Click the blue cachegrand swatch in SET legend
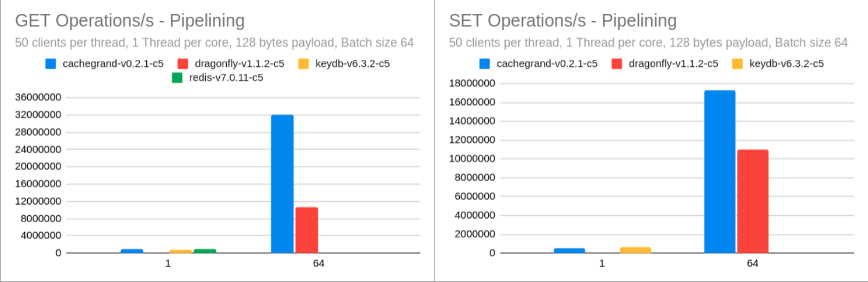This screenshot has width=868, height=282. (x=485, y=64)
